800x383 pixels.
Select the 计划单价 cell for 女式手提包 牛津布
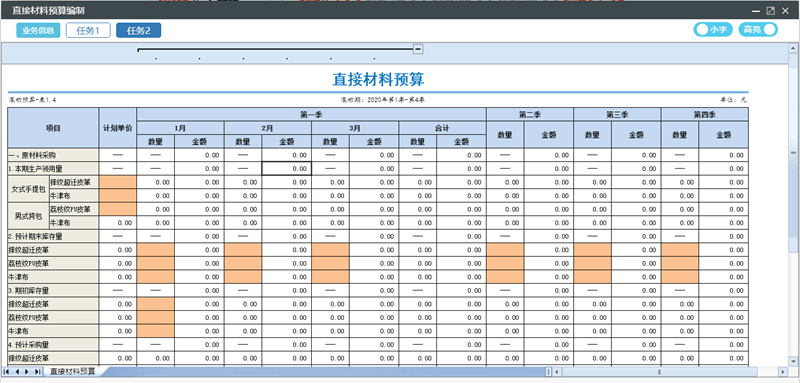click(118, 196)
